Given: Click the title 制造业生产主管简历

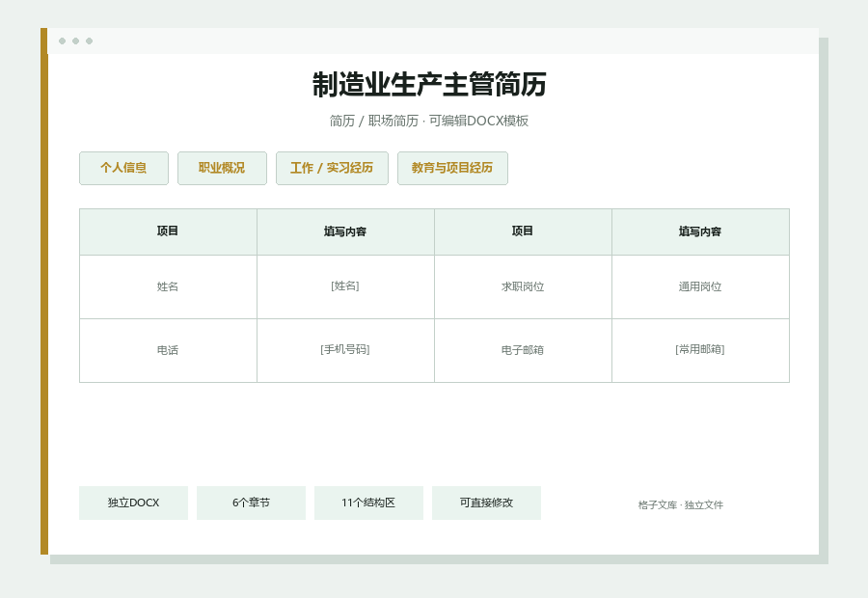Looking at the screenshot, I should [429, 85].
